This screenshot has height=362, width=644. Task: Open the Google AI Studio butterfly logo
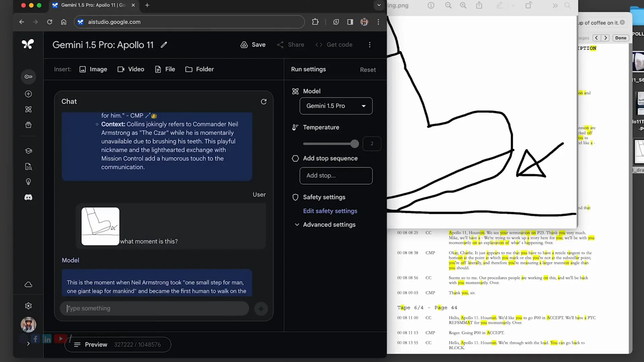(x=28, y=44)
